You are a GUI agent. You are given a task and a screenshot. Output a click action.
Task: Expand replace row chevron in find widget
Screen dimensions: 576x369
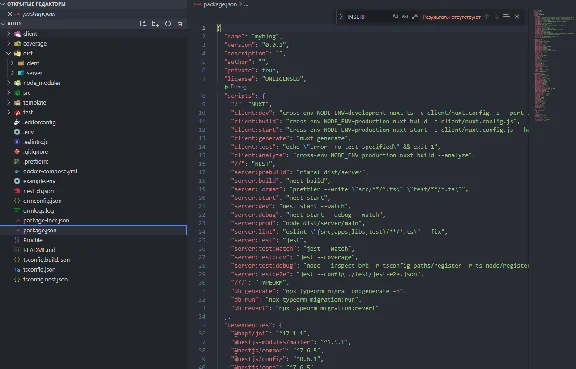[341, 17]
